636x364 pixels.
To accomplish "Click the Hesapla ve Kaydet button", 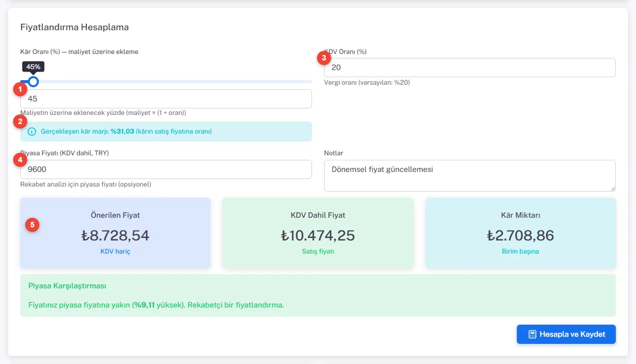I will pos(566,334).
